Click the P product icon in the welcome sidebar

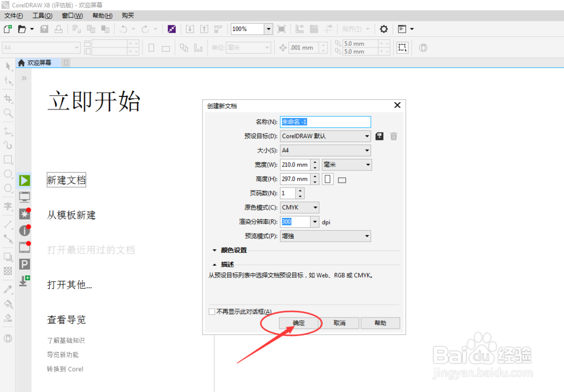point(24,265)
